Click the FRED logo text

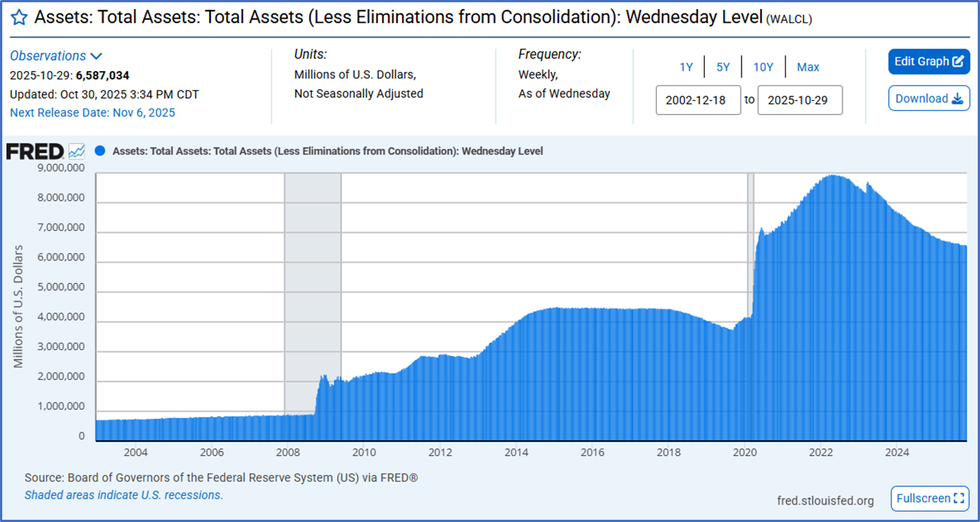pyautogui.click(x=34, y=152)
